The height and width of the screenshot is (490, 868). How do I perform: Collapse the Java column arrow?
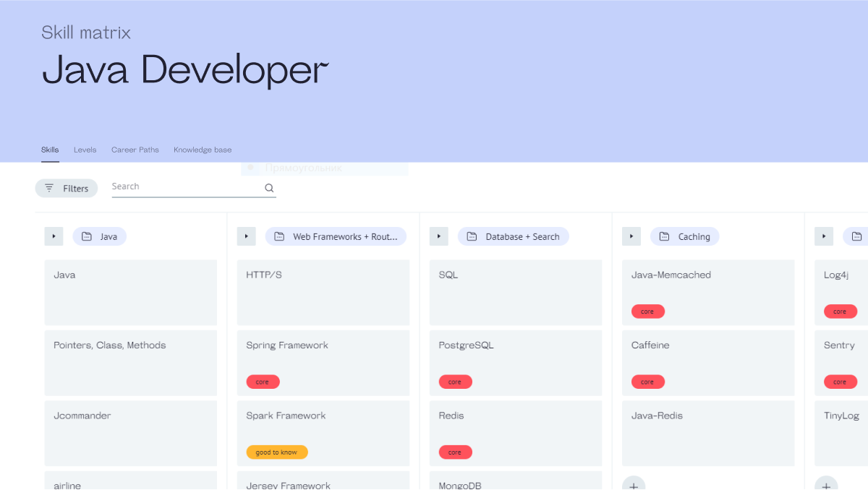click(54, 236)
